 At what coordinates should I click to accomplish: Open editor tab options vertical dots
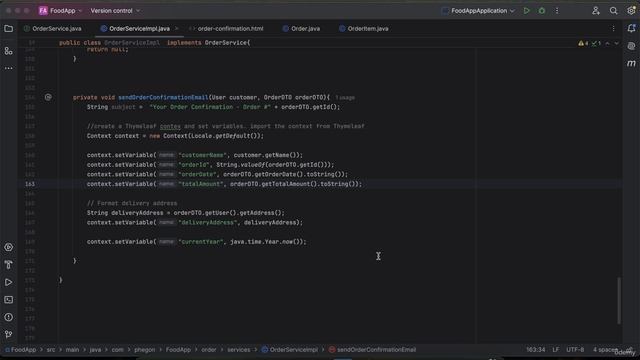(x=613, y=29)
